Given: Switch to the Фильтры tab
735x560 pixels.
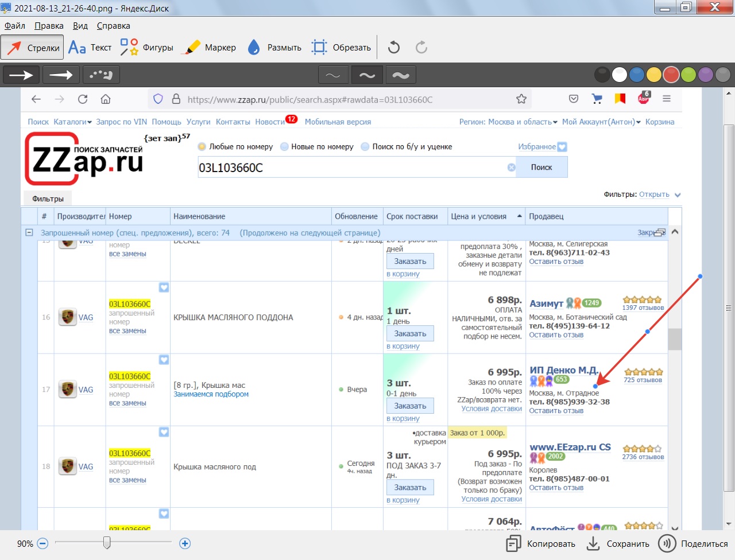Looking at the screenshot, I should click(x=48, y=199).
